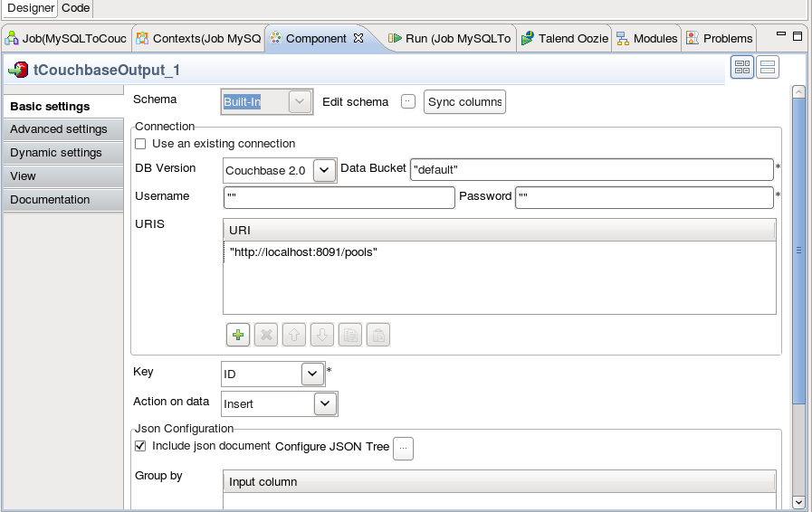Switch to the Talend Oozie tab
The image size is (812, 512).
[565, 39]
